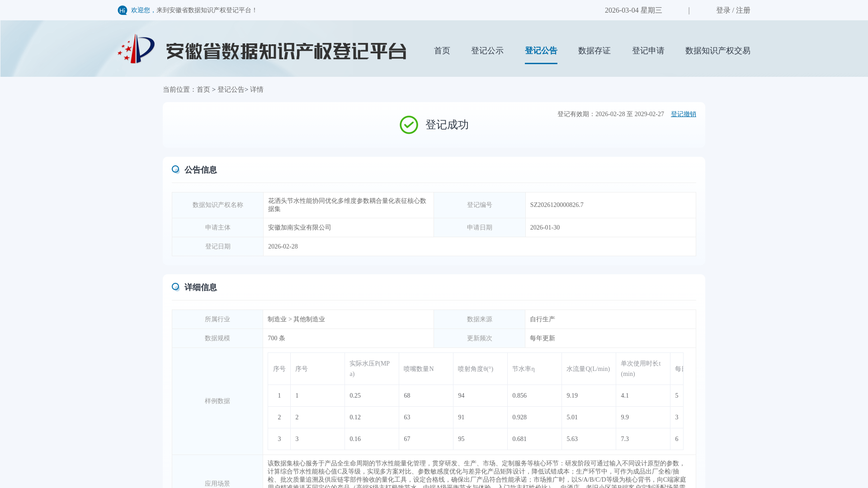
Task: Open the 数据知识产权交易 navigation tab
Action: [x=717, y=51]
